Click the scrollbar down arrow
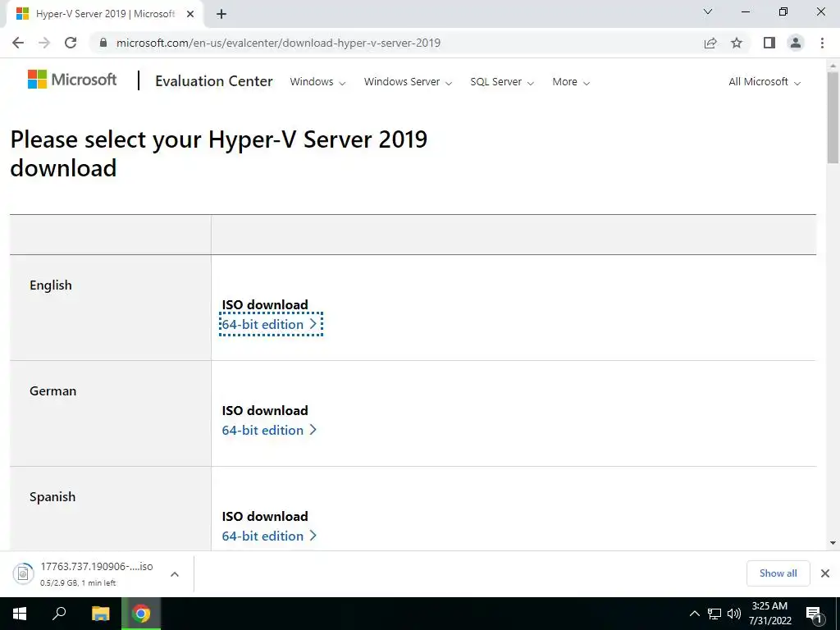This screenshot has height=630, width=840. tap(833, 543)
